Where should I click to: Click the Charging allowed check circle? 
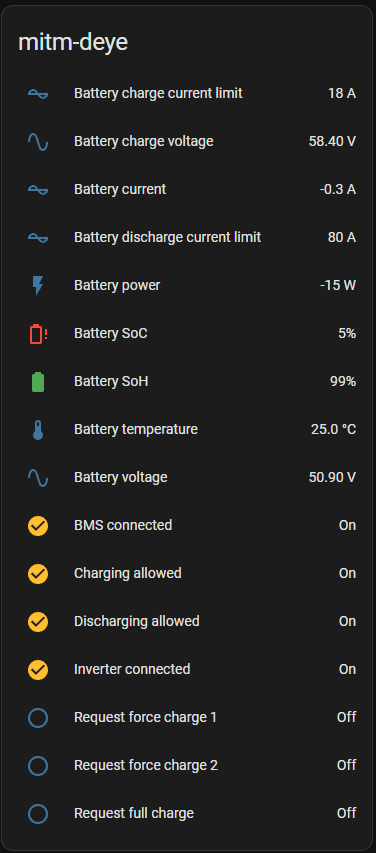[38, 573]
